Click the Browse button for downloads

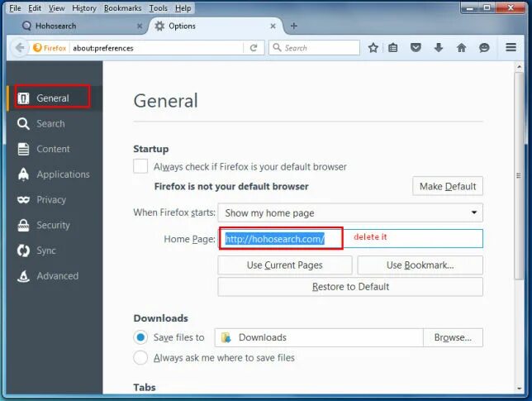point(453,337)
